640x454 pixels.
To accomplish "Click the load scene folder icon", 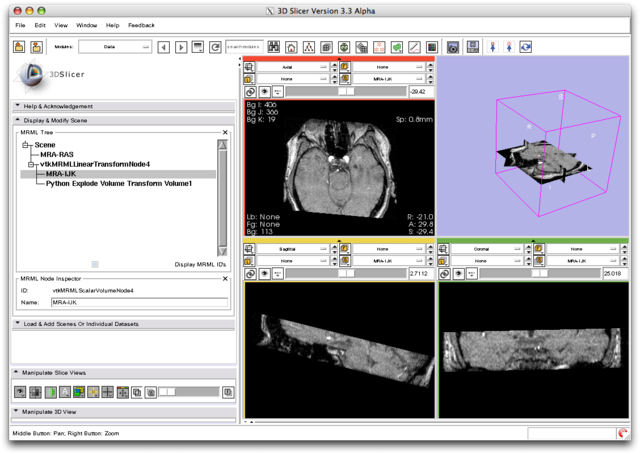I will tap(20, 47).
